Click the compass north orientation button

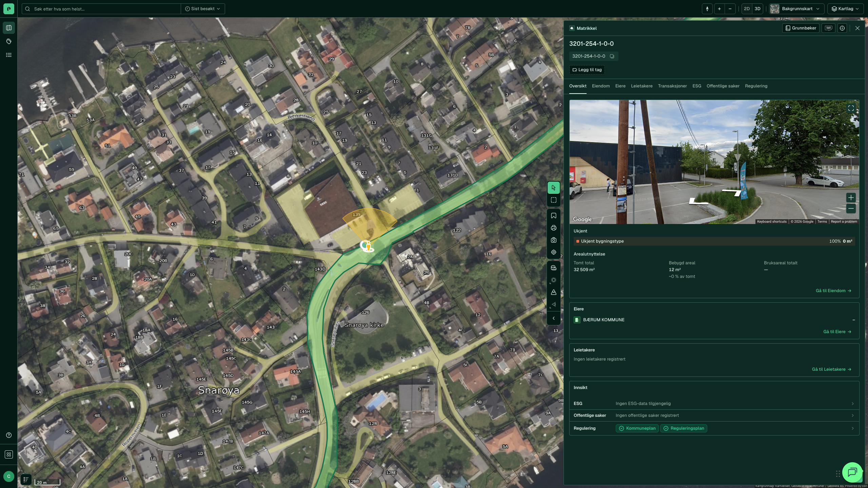click(707, 9)
